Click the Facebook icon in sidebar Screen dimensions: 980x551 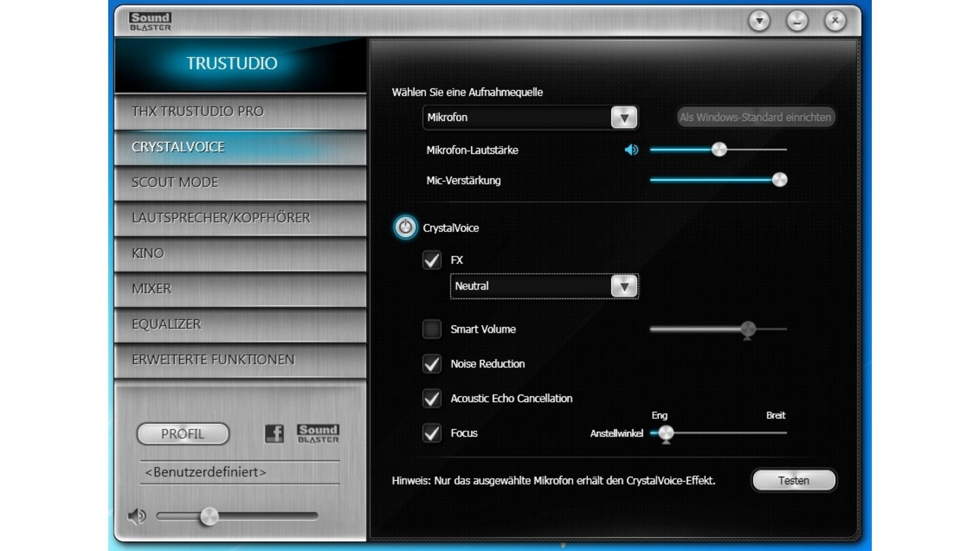[274, 433]
